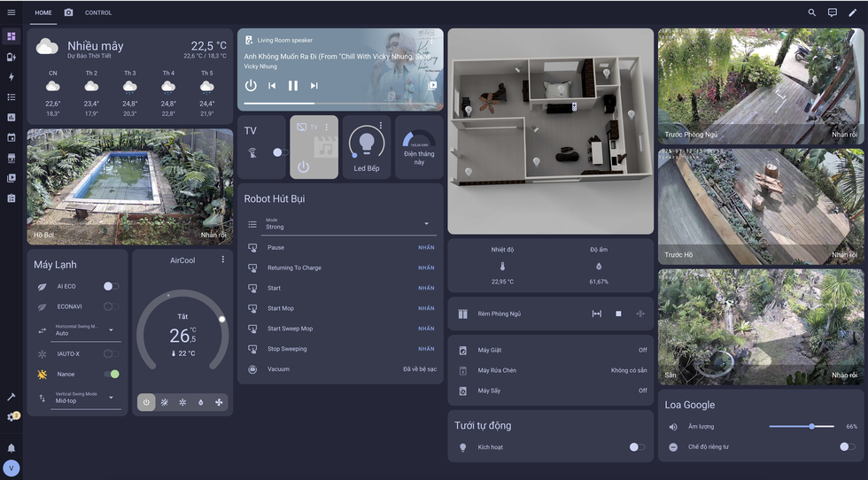The height and width of the screenshot is (480, 868).
Task: Click the search icon in top bar
Action: click(x=811, y=12)
